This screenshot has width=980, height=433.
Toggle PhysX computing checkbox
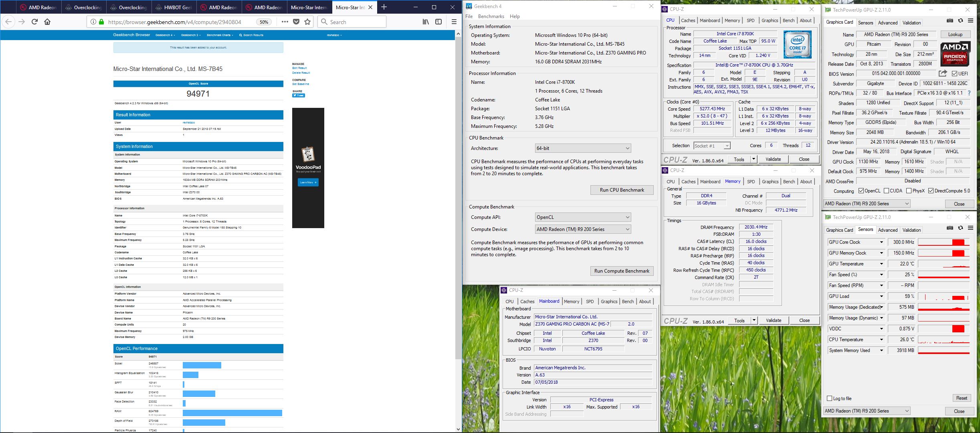(909, 191)
